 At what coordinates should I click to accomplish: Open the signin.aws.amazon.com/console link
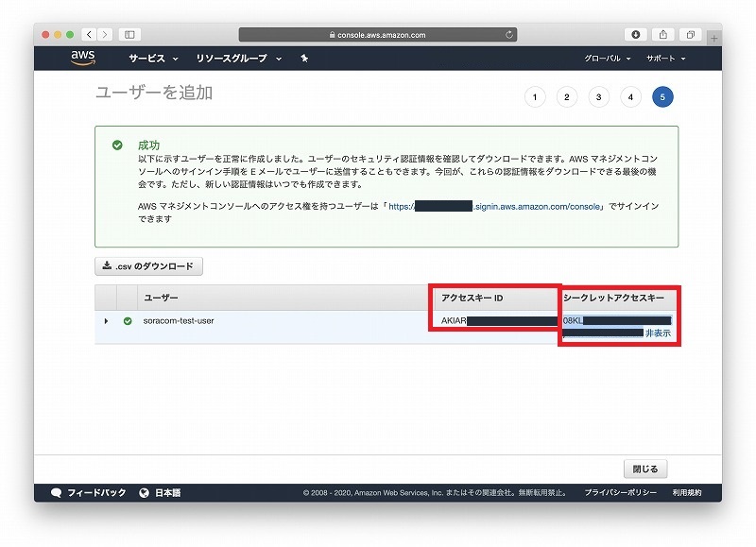pyautogui.click(x=494, y=206)
